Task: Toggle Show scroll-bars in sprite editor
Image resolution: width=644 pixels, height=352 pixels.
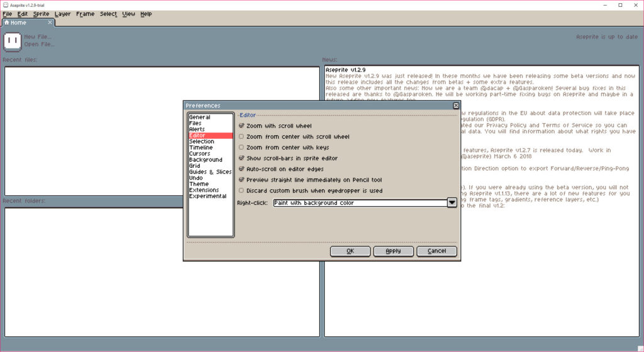Action: 241,158
